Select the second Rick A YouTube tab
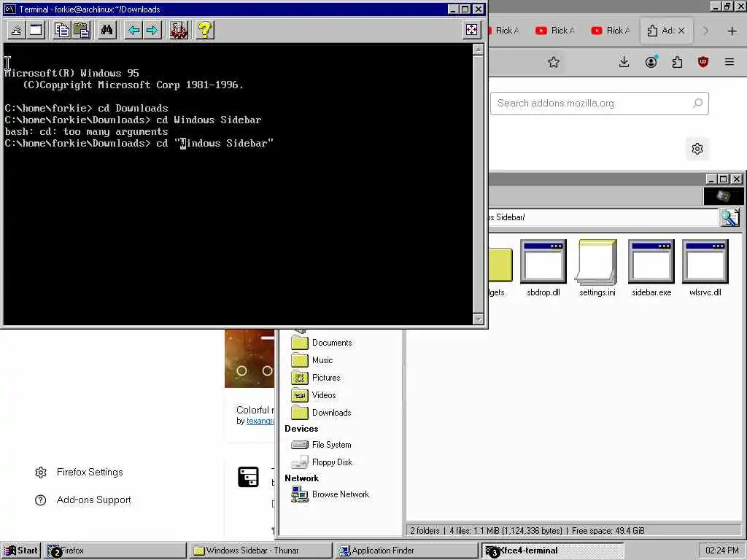 [555, 31]
